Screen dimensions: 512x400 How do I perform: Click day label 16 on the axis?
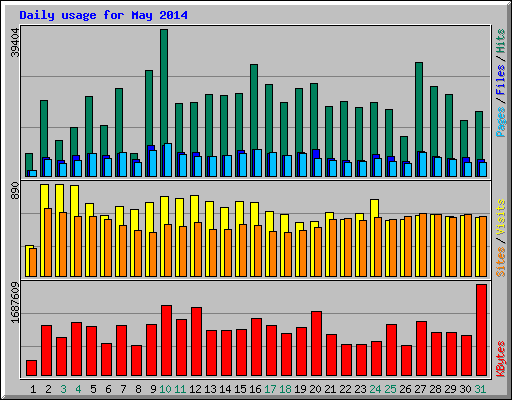click(x=255, y=389)
